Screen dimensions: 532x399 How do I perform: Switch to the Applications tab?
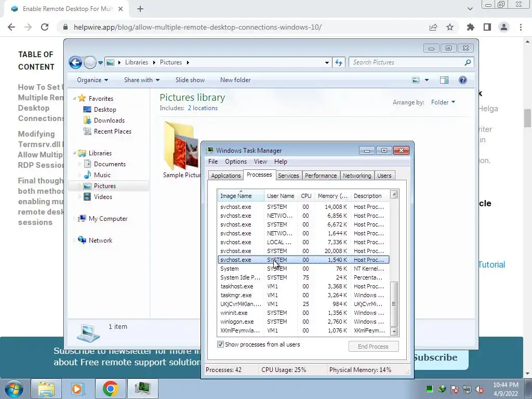pyautogui.click(x=225, y=176)
